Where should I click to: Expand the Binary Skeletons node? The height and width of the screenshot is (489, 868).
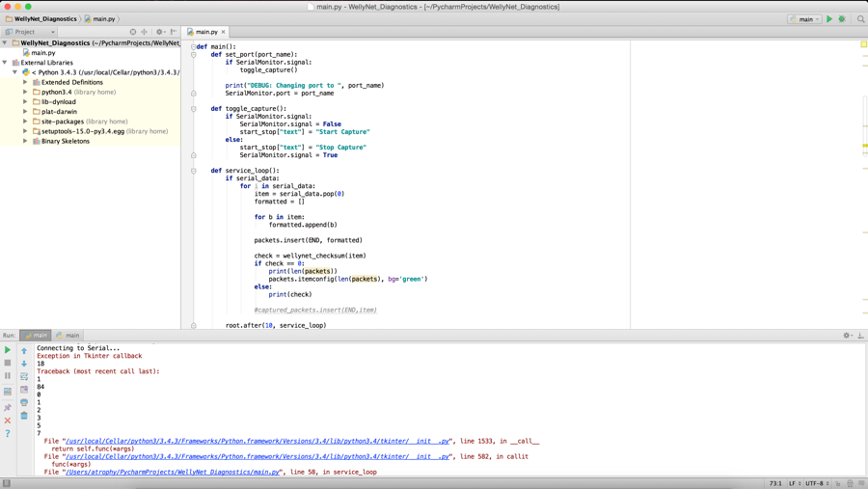25,141
